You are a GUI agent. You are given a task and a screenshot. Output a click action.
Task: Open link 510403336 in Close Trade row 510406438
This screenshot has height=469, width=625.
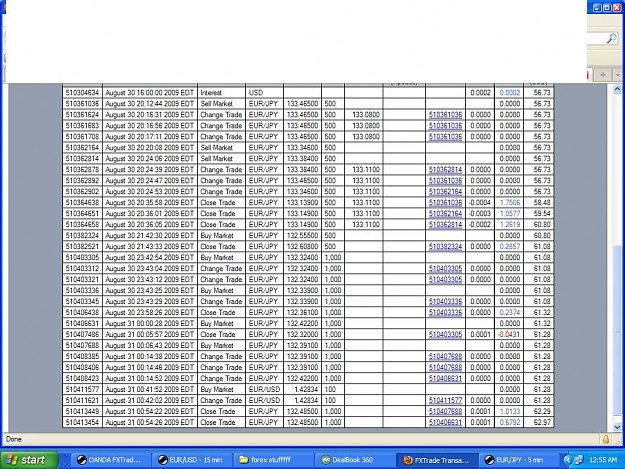(445, 312)
